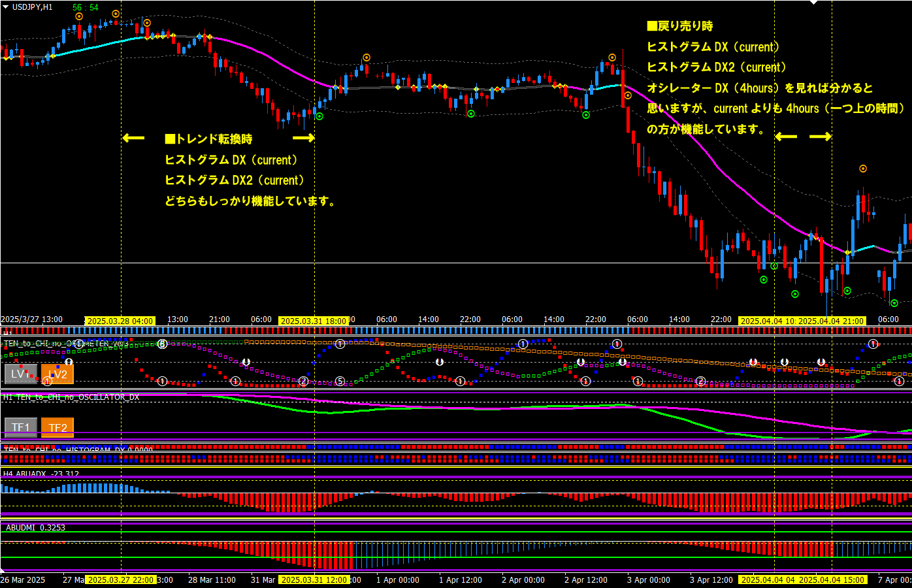
Task: Click the 1 Apr 00:00 axis label
Action: [x=398, y=580]
